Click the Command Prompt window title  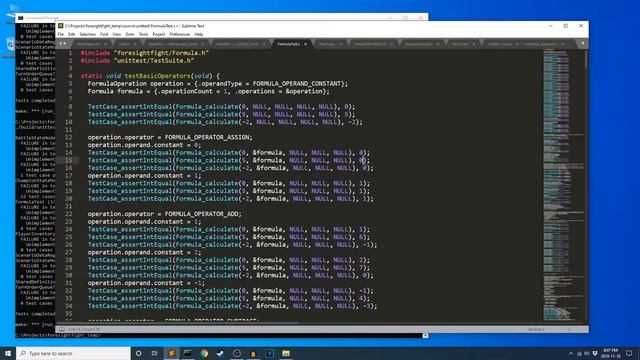(x=41, y=18)
